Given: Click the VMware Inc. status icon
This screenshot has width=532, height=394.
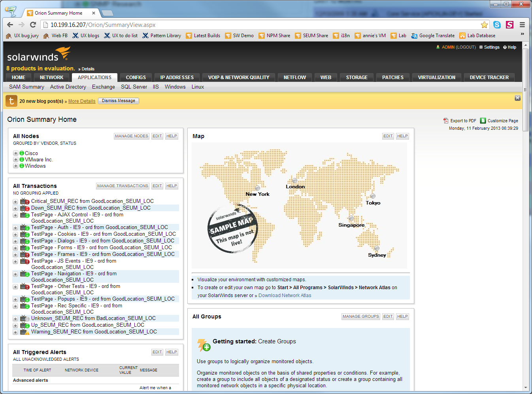Looking at the screenshot, I should pos(22,159).
